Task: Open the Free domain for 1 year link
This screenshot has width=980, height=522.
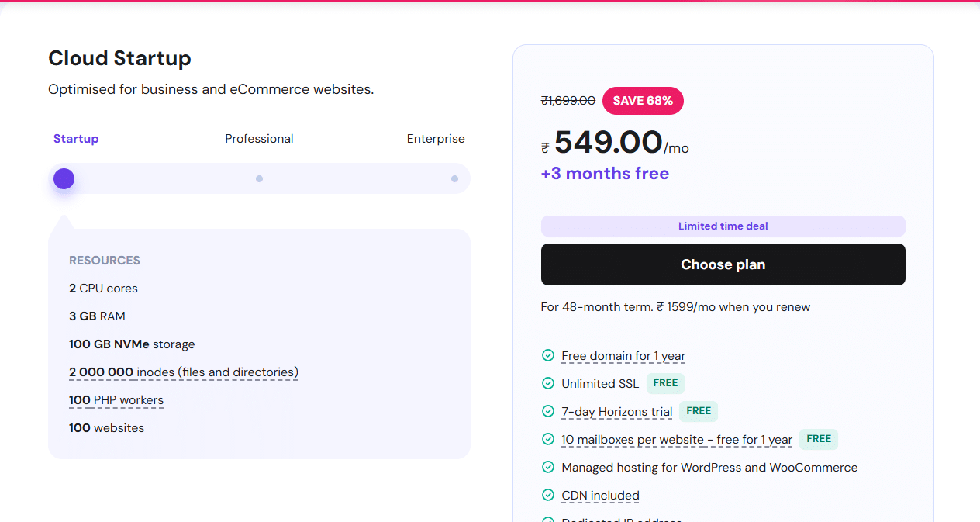Action: click(623, 355)
